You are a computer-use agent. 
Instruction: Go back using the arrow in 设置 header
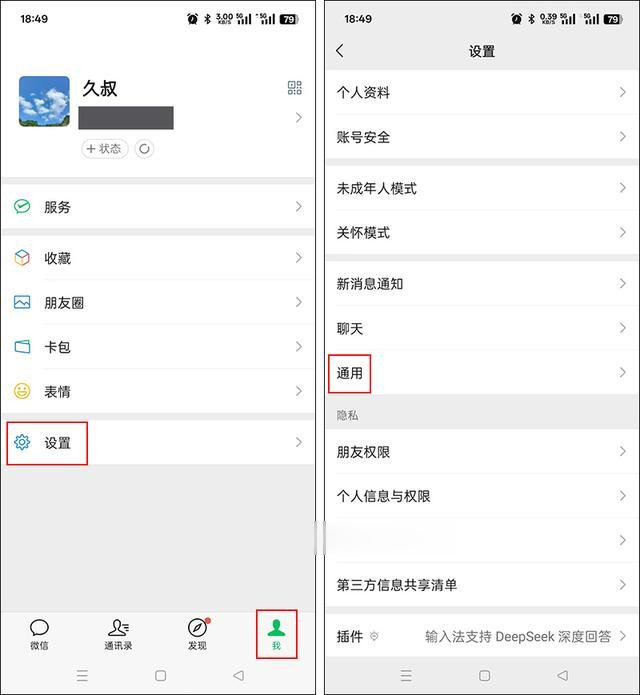pos(340,51)
